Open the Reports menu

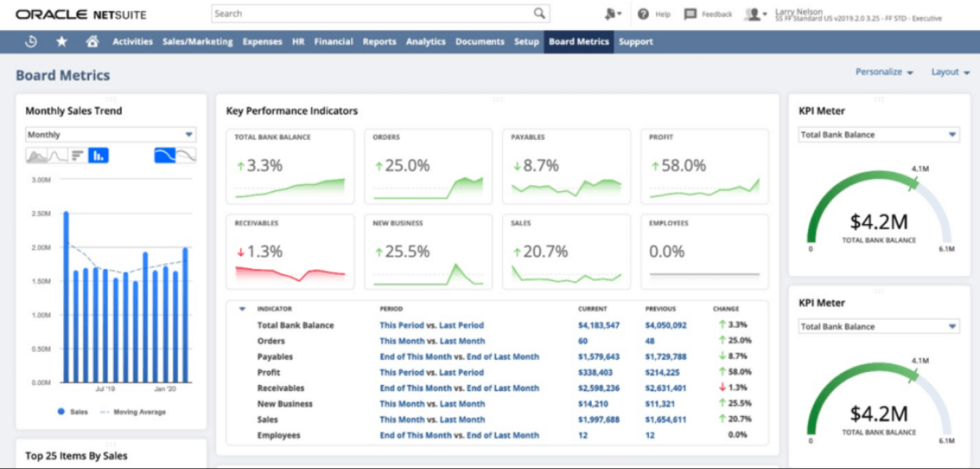click(379, 41)
